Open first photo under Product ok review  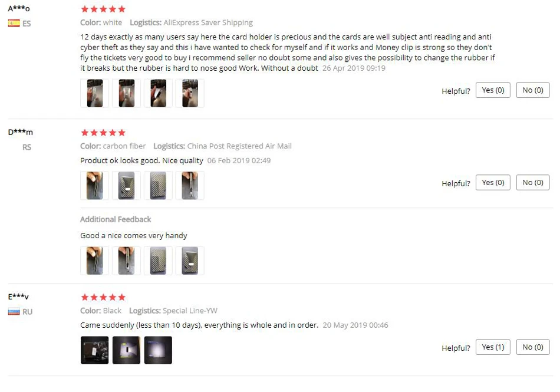point(95,186)
